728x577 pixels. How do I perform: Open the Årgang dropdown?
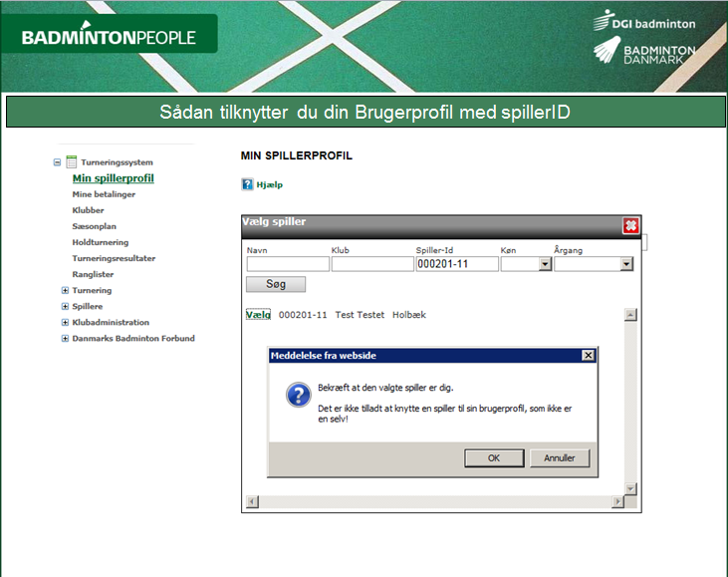[x=626, y=264]
